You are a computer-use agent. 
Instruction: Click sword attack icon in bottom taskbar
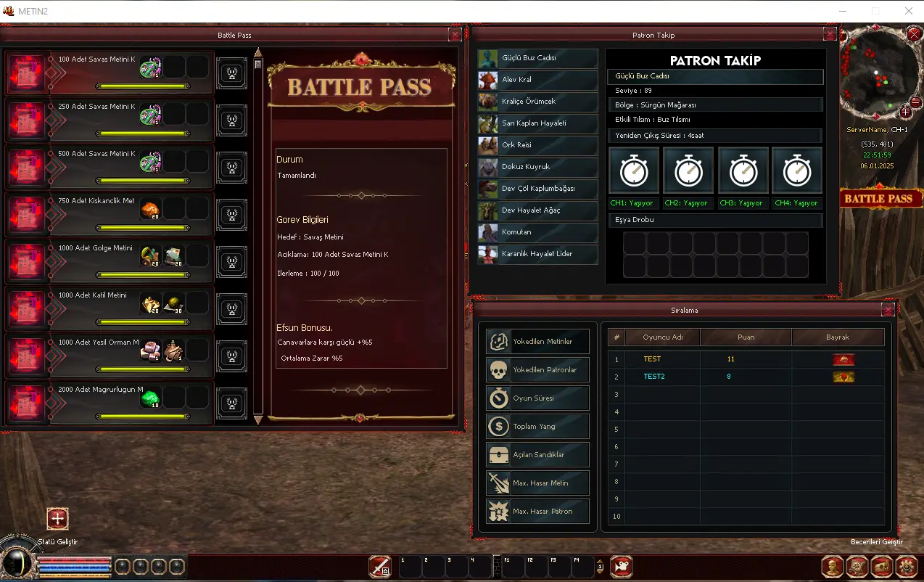pyautogui.click(x=380, y=566)
